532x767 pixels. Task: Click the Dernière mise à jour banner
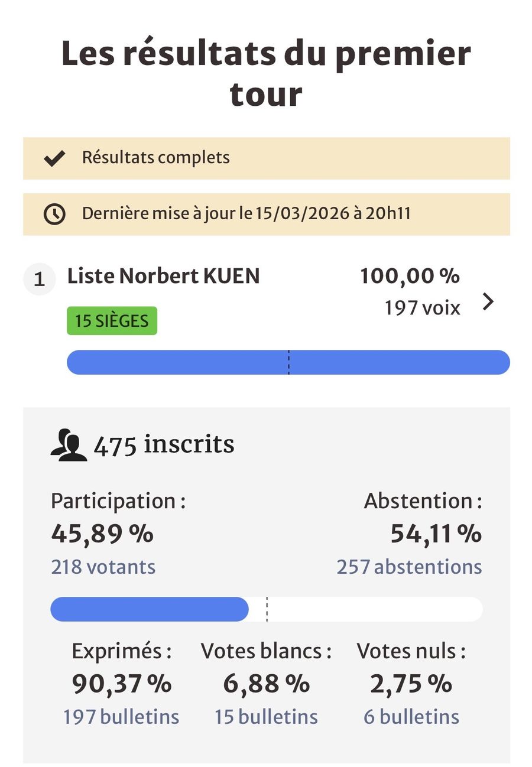266,214
